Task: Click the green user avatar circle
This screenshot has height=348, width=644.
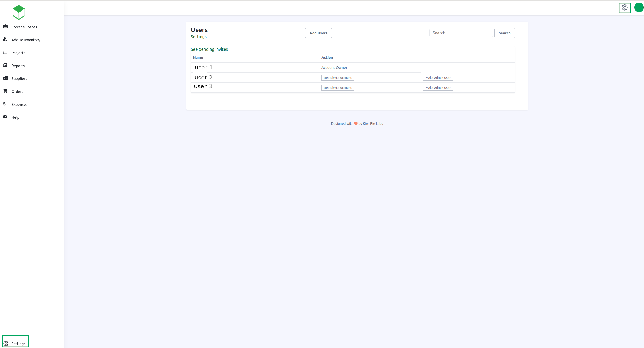Action: click(x=639, y=8)
